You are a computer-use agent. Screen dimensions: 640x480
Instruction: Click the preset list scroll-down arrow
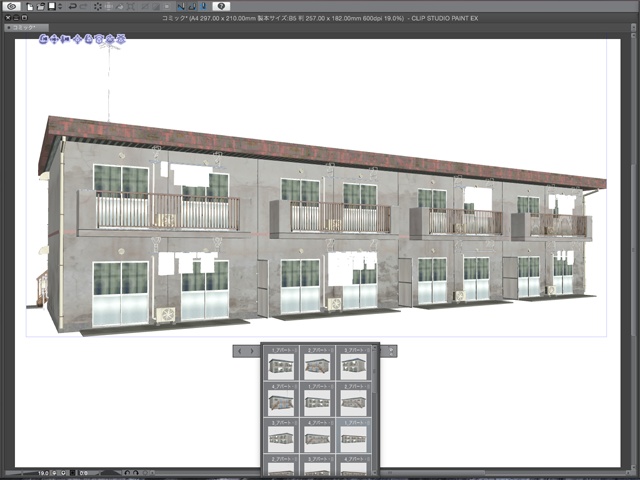click(374, 472)
